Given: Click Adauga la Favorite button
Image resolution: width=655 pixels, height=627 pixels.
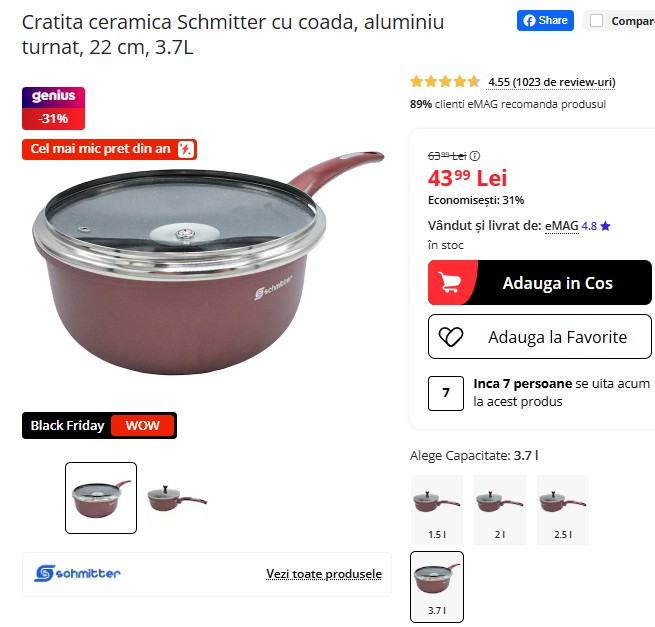Looking at the screenshot, I should click(x=540, y=337).
